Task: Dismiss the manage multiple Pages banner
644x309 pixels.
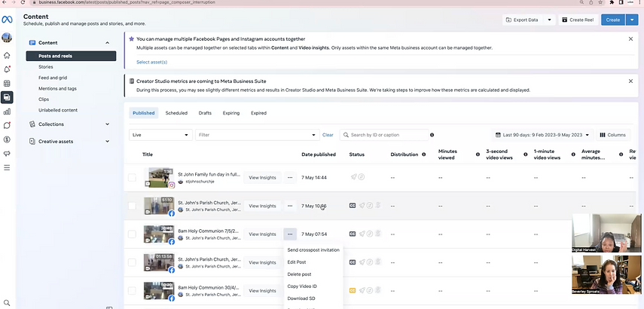Action: (631, 38)
